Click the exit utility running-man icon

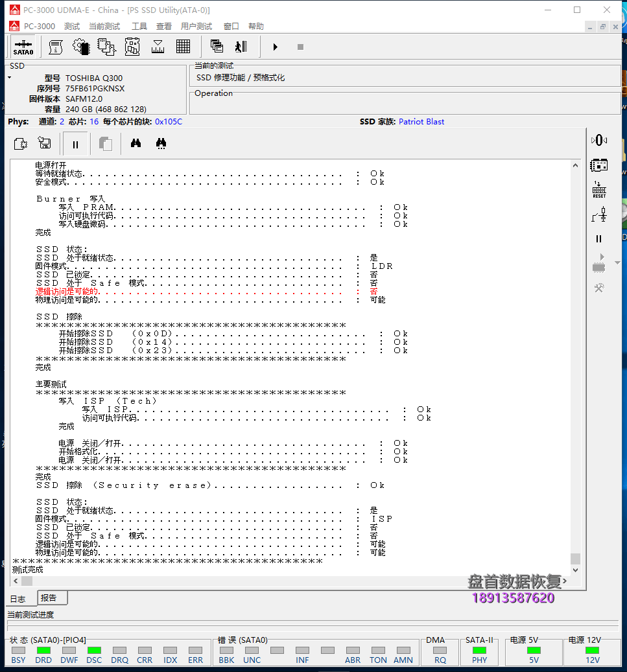[241, 46]
